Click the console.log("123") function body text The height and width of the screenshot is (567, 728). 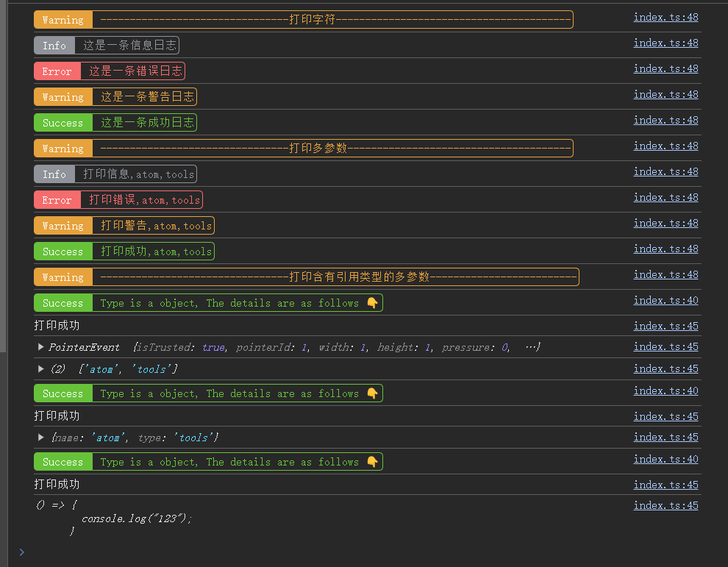tap(137, 518)
